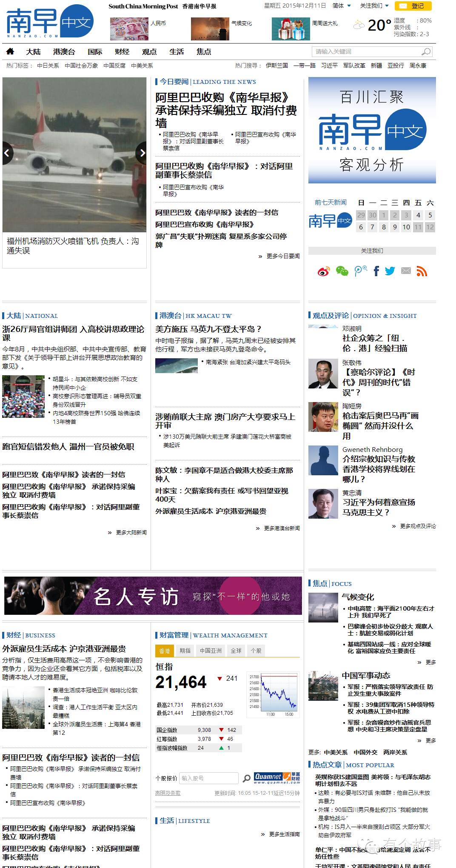Focus the stock code input field
Screen dimensions: 456x868
click(x=209, y=778)
